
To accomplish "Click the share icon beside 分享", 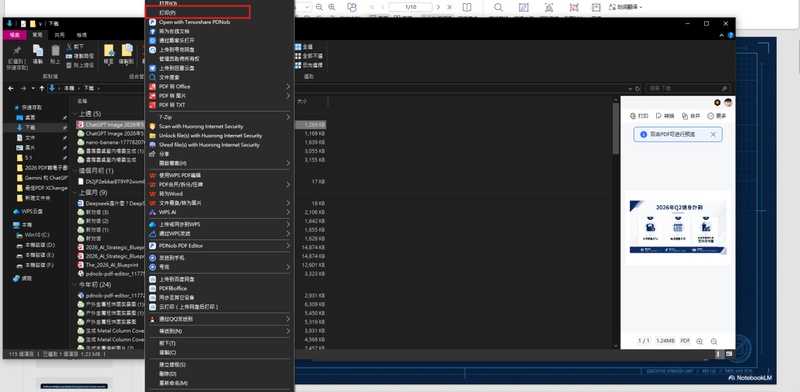I will click(x=152, y=154).
